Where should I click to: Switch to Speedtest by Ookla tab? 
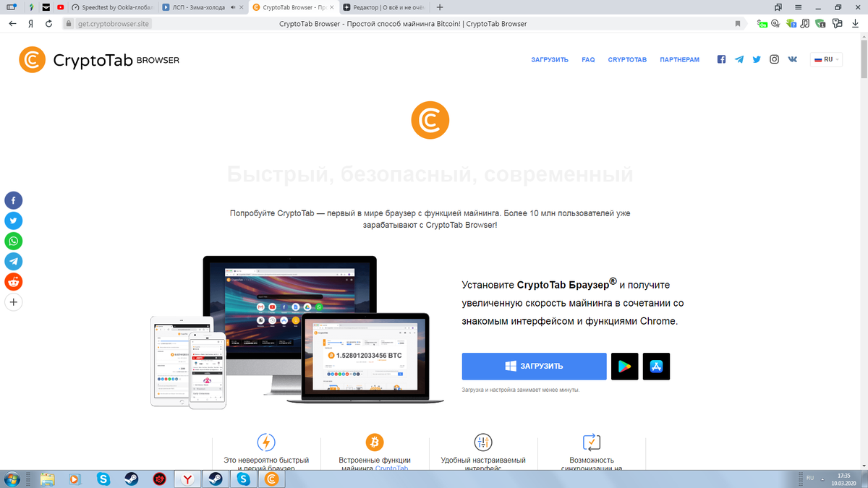113,7
